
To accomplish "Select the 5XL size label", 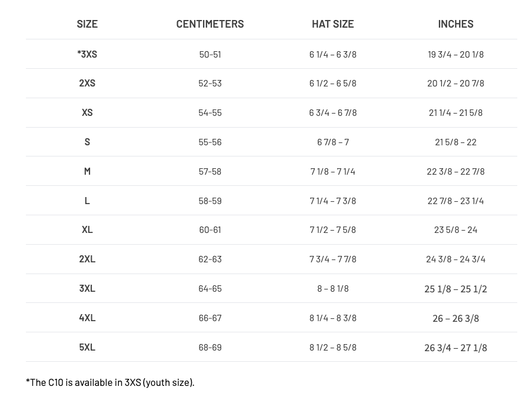I will click(x=87, y=347).
